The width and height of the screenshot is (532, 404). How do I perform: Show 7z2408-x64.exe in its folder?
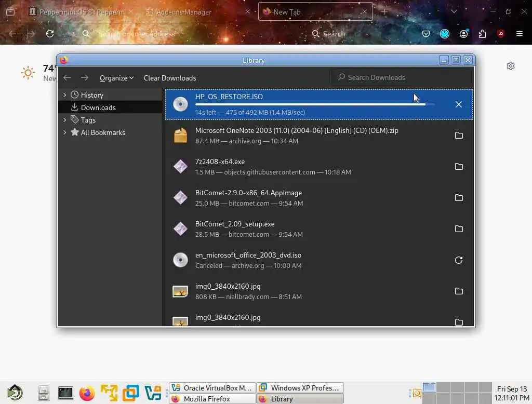point(459,167)
